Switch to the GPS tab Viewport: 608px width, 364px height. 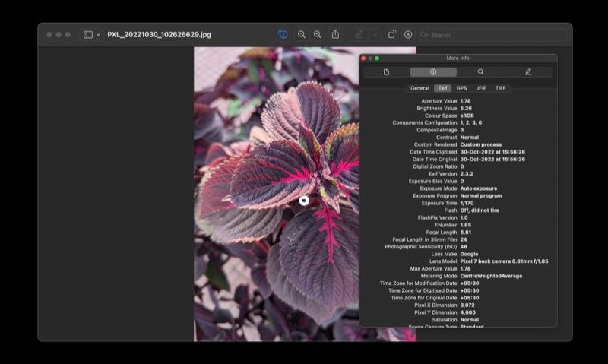[461, 88]
